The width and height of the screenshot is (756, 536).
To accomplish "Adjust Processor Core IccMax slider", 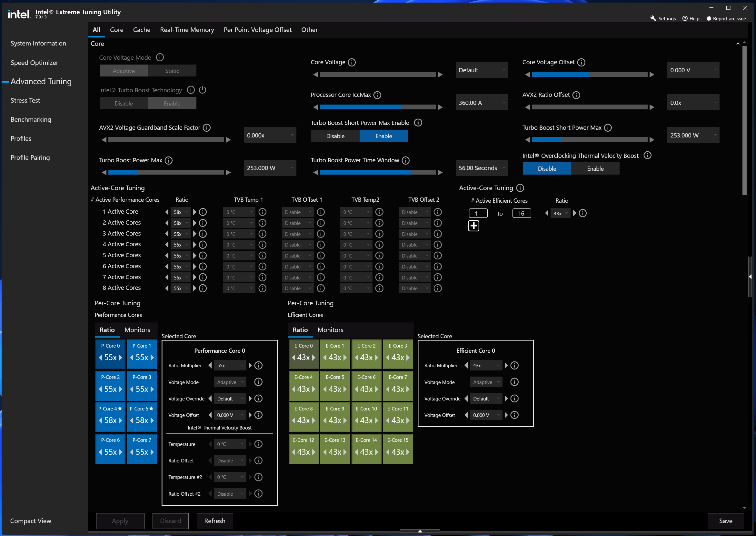I will click(x=378, y=107).
